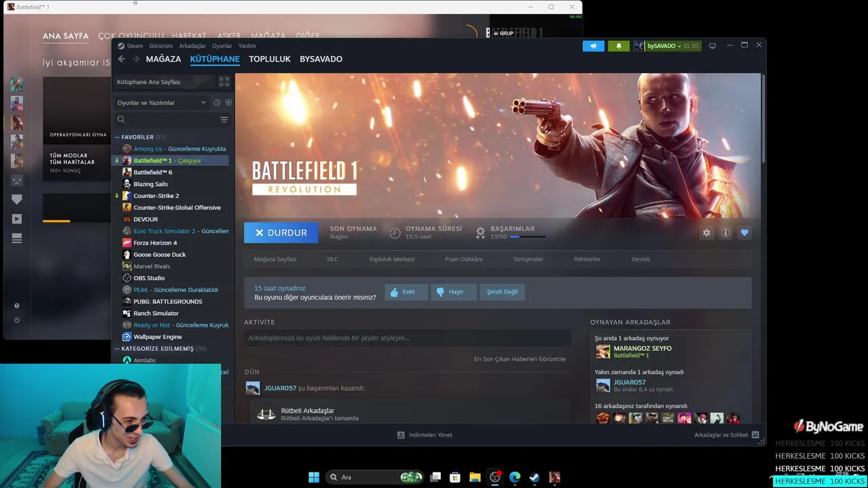Switch to TOPLULUK tab
Viewport: 868px width, 488px height.
(x=269, y=59)
